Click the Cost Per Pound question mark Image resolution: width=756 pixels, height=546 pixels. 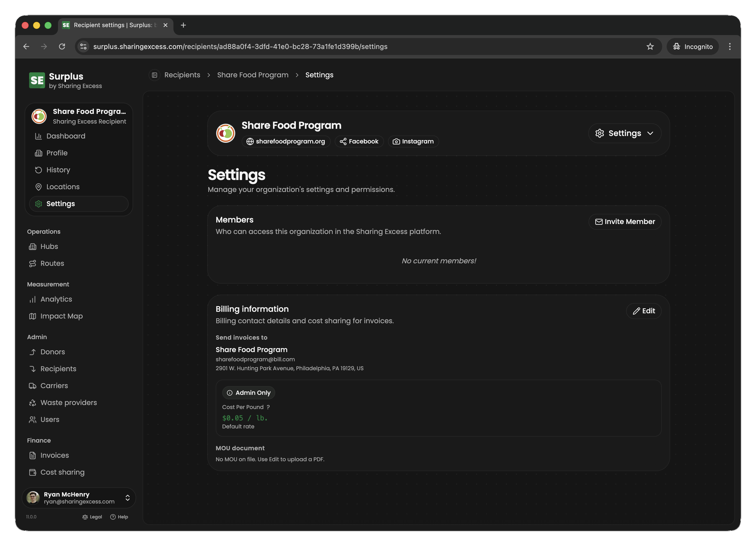point(268,407)
